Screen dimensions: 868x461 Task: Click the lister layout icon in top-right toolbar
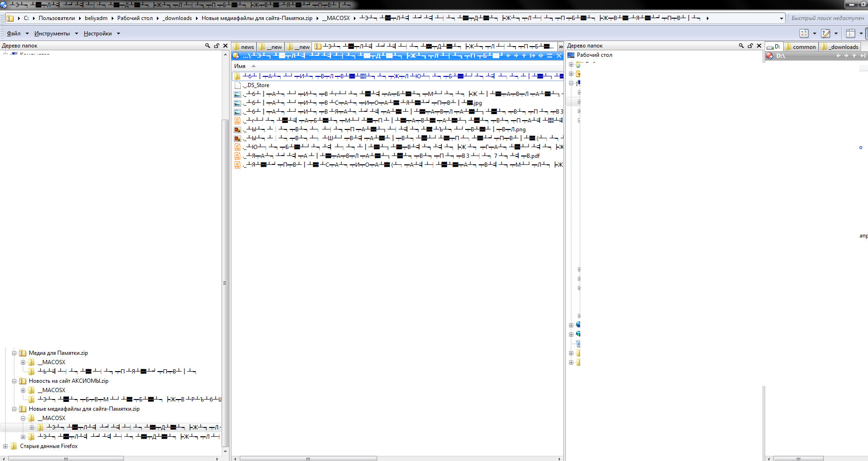coord(850,34)
